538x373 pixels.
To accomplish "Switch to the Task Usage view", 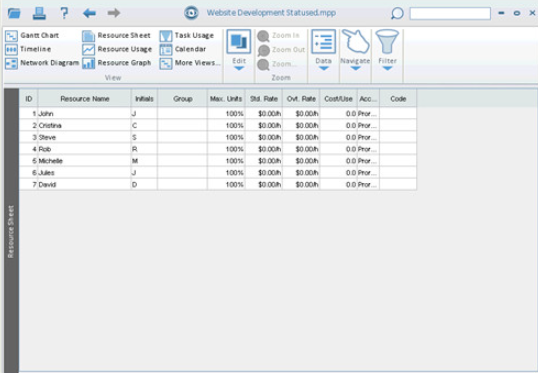I will tap(187, 35).
